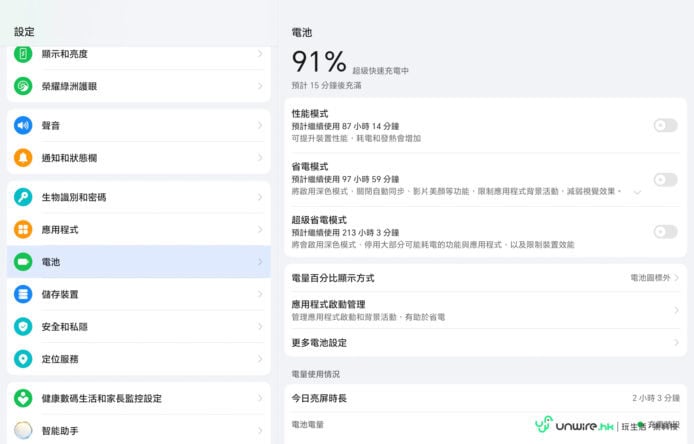The height and width of the screenshot is (444, 694).
Task: Click the green 顯示和亮度 display icon
Action: (23, 54)
